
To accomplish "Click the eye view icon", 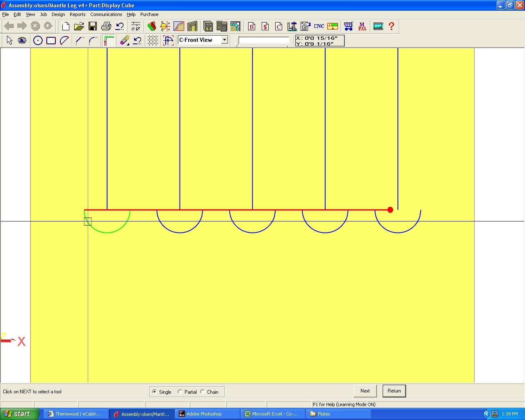I will click(x=22, y=40).
